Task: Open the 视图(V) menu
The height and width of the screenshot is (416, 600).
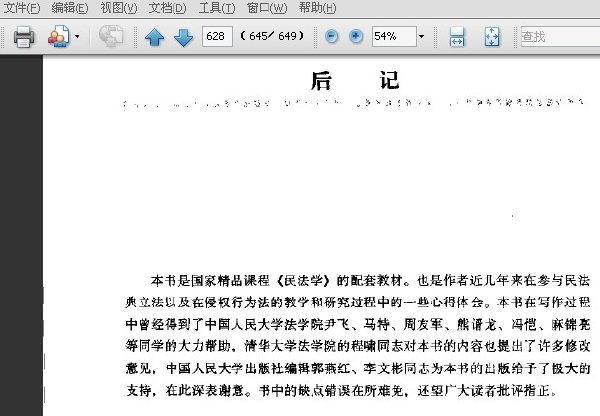Action: 119,8
